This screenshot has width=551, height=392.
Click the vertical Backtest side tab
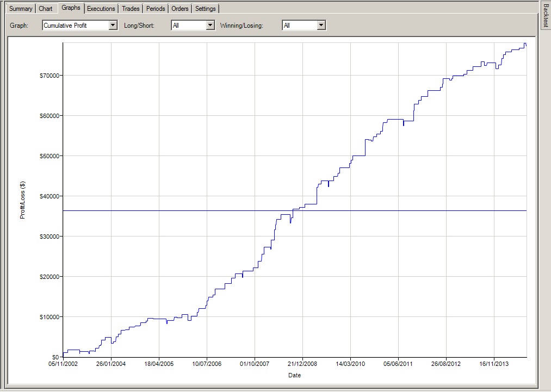(x=546, y=15)
